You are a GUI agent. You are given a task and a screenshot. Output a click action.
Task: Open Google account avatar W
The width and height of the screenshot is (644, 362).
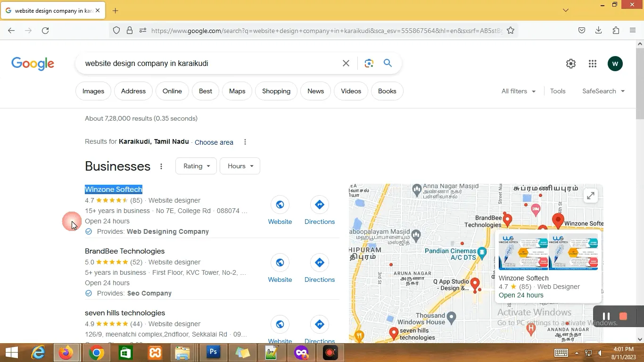point(615,64)
